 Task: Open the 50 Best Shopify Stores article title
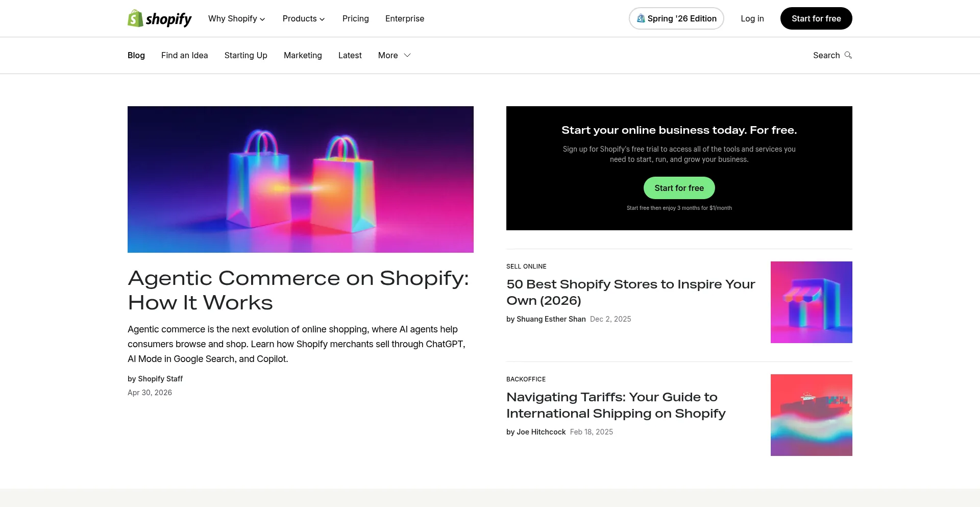[x=631, y=293]
